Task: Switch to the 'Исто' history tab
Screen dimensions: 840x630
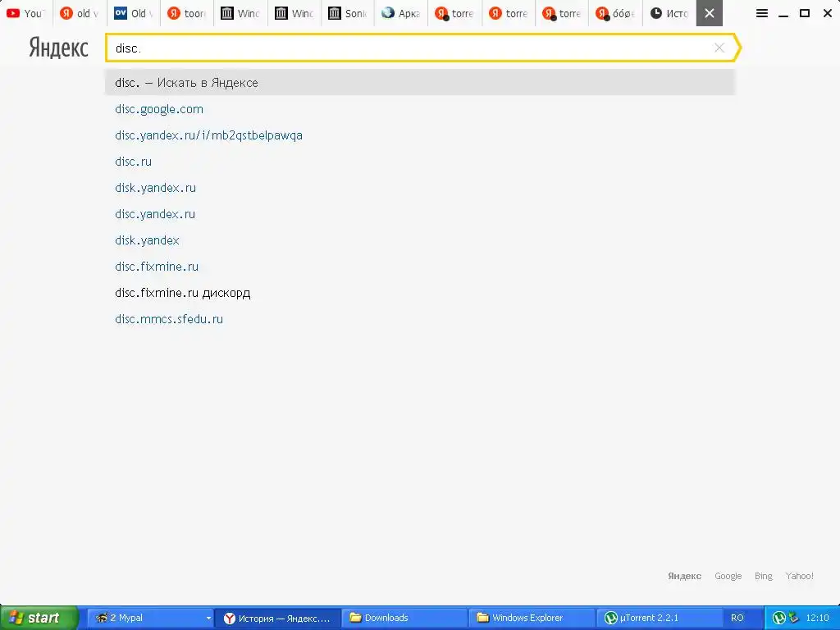Action: coord(669,13)
